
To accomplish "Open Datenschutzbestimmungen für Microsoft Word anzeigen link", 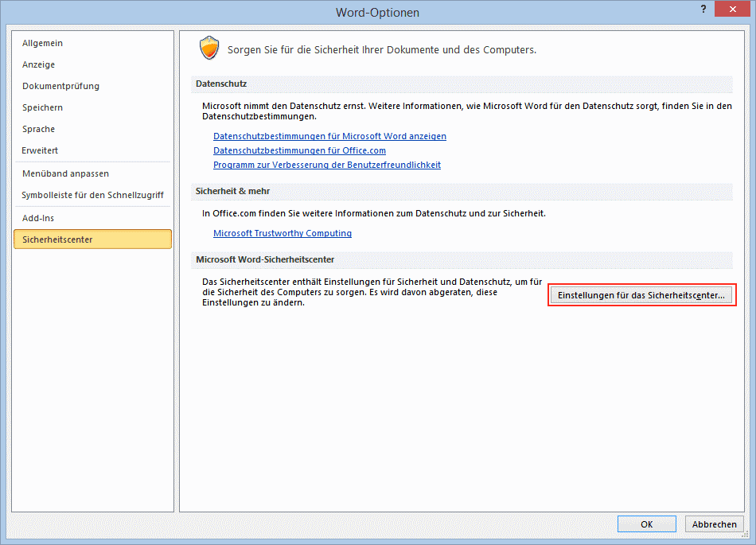I will pos(329,136).
